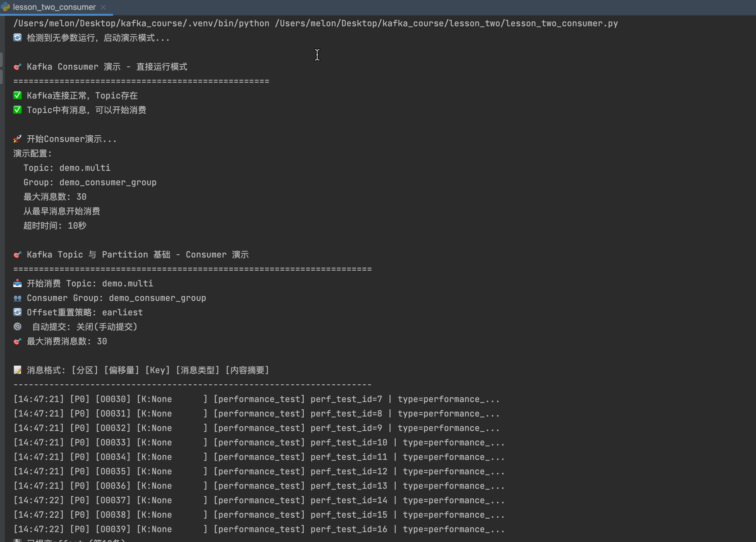Click the log line with offset 00030
The width and height of the screenshot is (756, 542).
[256, 399]
